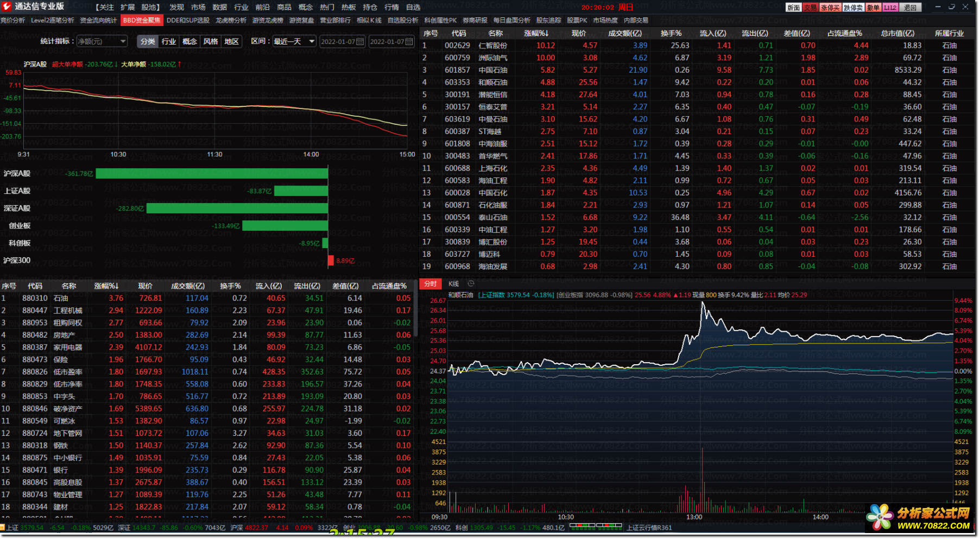Select sector row 880310 石油
The width and height of the screenshot is (980, 539).
(206, 298)
